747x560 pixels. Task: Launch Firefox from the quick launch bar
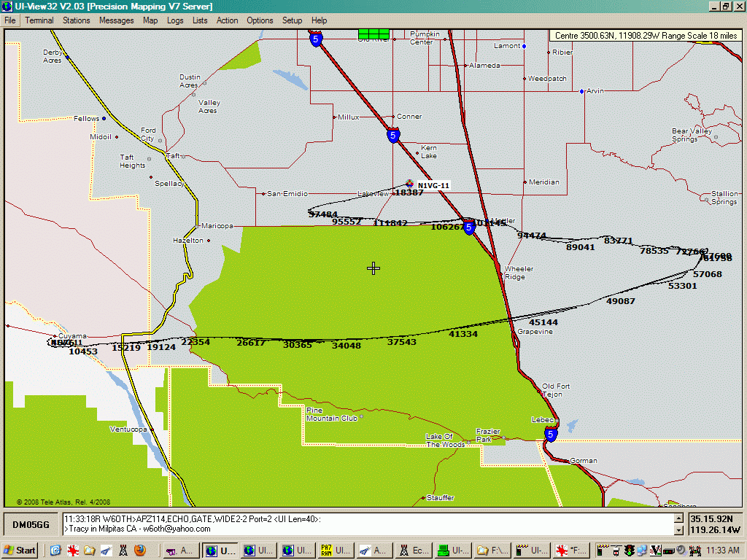pyautogui.click(x=139, y=551)
